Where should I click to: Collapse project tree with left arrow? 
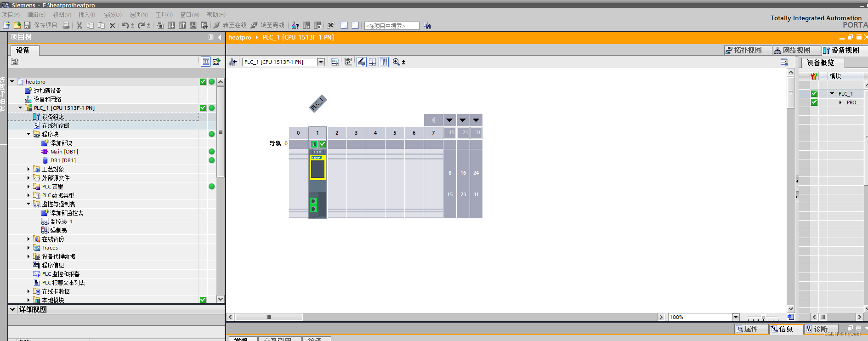220,37
